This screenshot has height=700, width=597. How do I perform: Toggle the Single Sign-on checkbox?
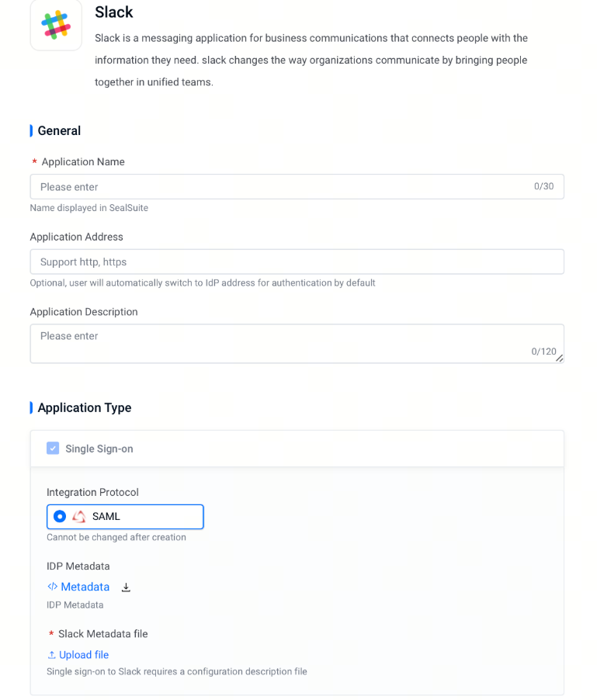(53, 449)
